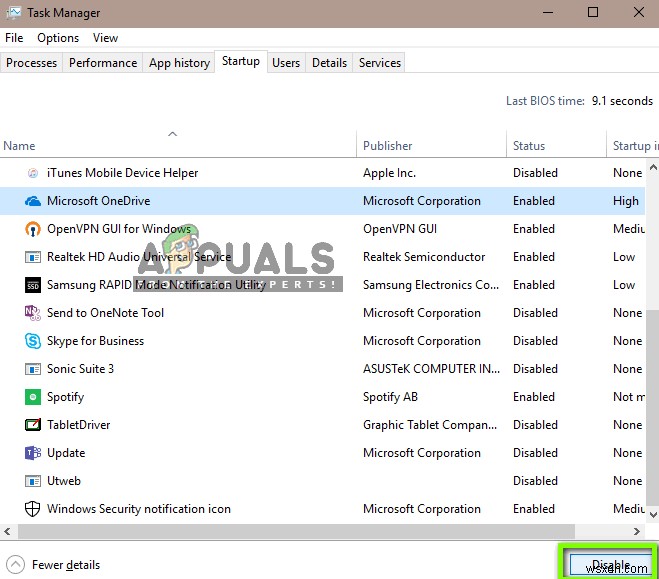Click the 9.1 seconds BIOS time value
This screenshot has width=659, height=579.
click(x=622, y=101)
